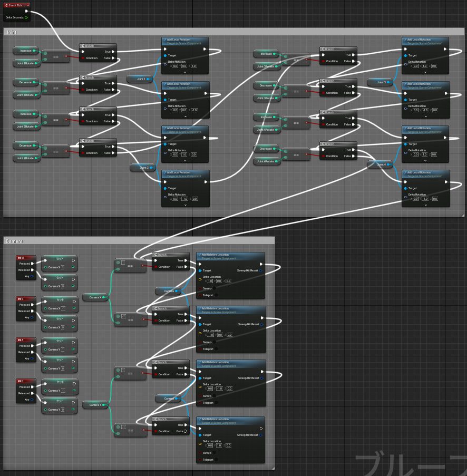Click Camera X value -1 in the Set node
Viewport: 467px width, 476px height.
click(x=63, y=308)
